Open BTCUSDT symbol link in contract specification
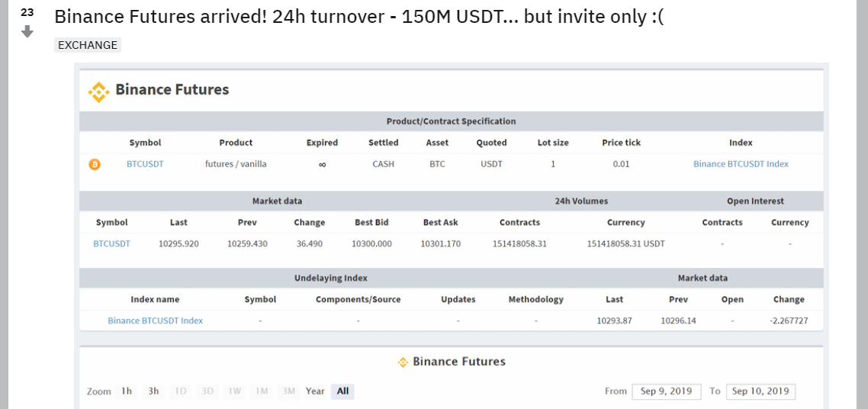 point(145,164)
